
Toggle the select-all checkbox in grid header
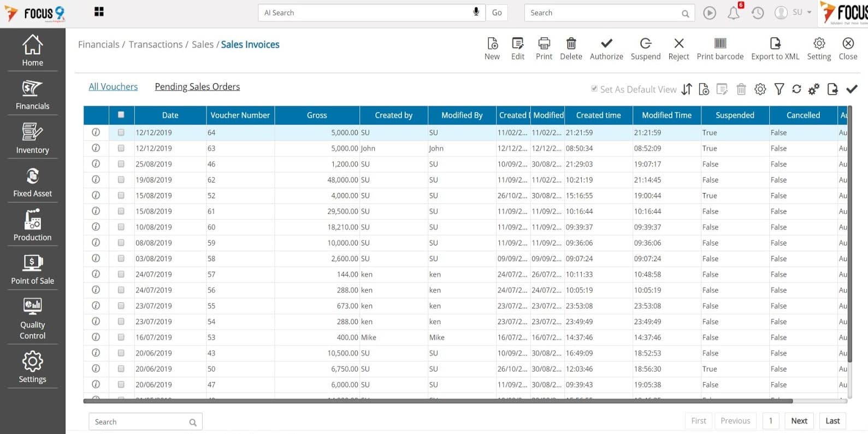(x=121, y=115)
